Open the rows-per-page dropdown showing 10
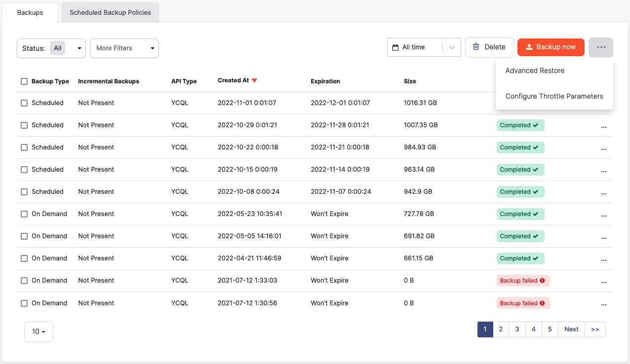 pos(39,332)
